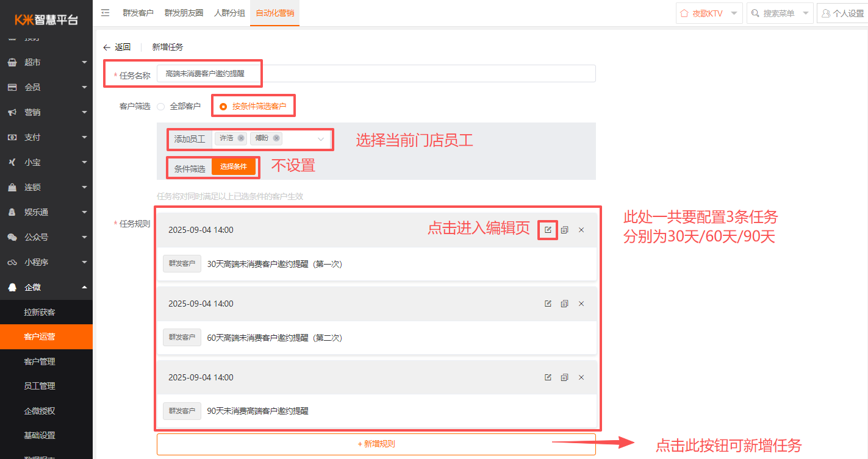Viewport: 868px width, 459px height.
Task: Remove employee tag 傅盼 with its x
Action: 276,138
